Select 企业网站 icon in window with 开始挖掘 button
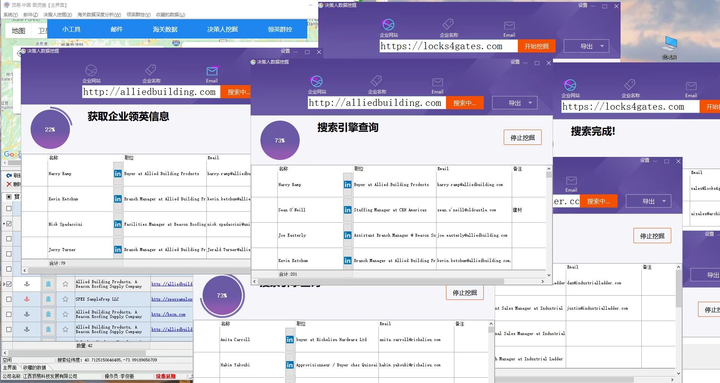 click(x=388, y=25)
